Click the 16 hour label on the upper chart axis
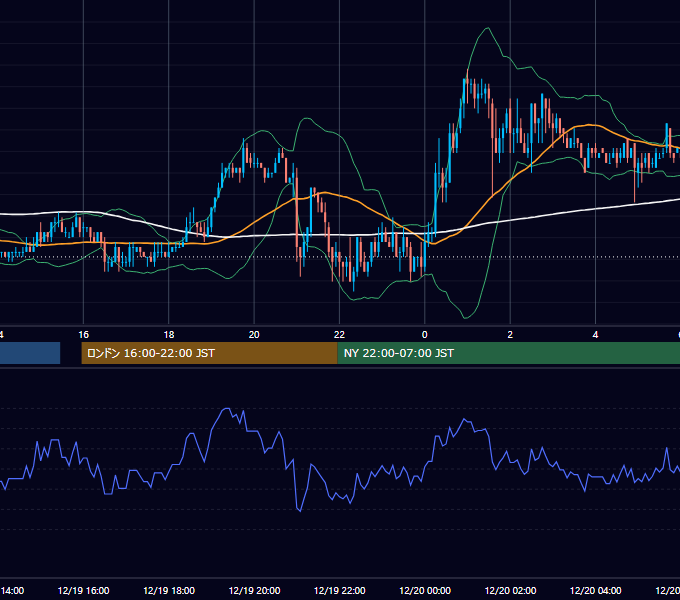 (x=84, y=335)
